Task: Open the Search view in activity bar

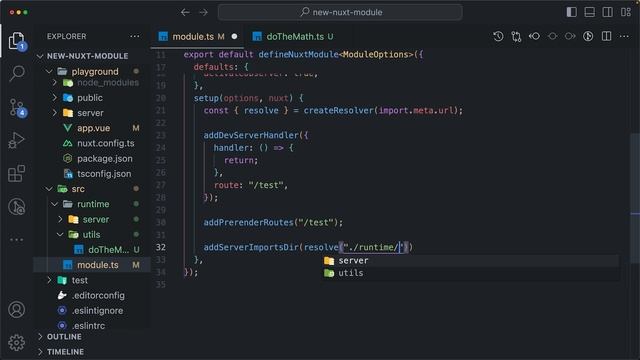Action: click(17, 73)
